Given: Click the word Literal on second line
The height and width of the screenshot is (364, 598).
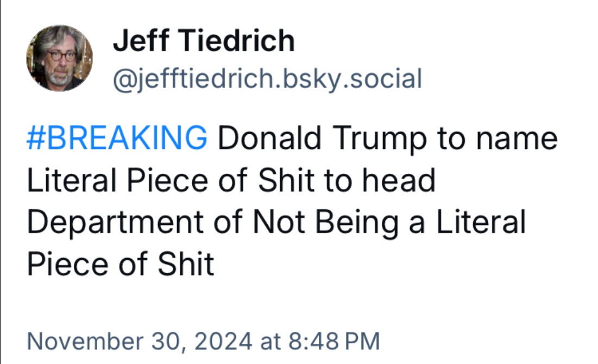Looking at the screenshot, I should pyautogui.click(x=71, y=180).
